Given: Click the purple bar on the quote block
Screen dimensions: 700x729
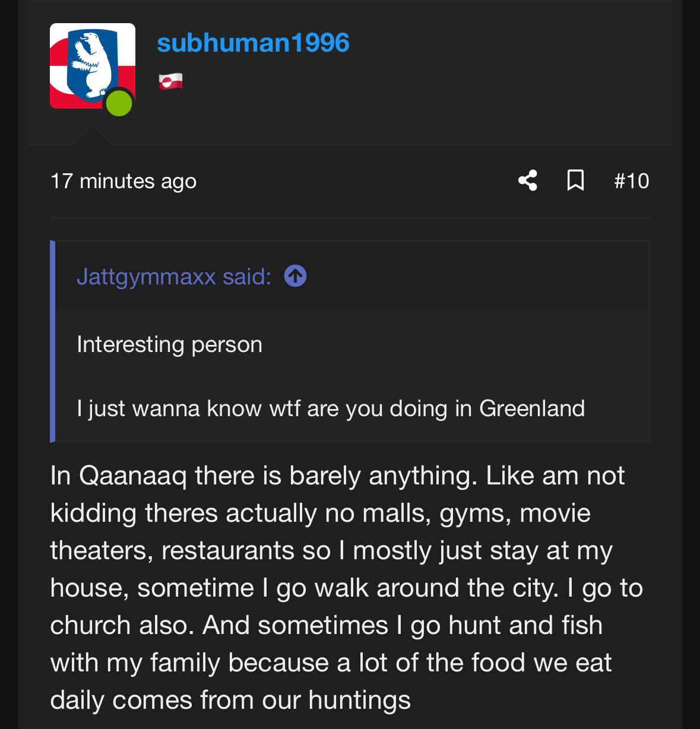Looking at the screenshot, I should (x=52, y=341).
